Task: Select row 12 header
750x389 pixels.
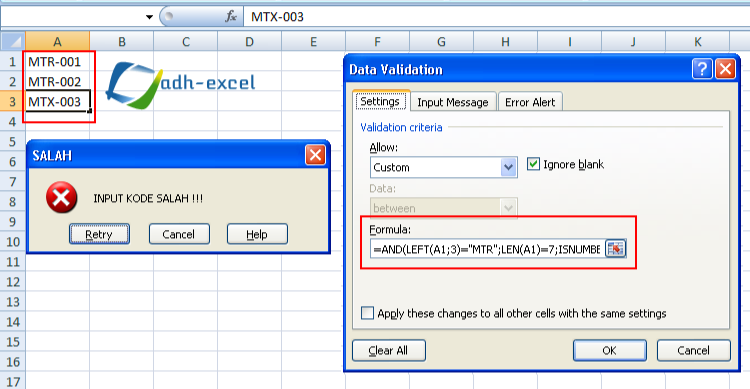Action: pos(12,282)
